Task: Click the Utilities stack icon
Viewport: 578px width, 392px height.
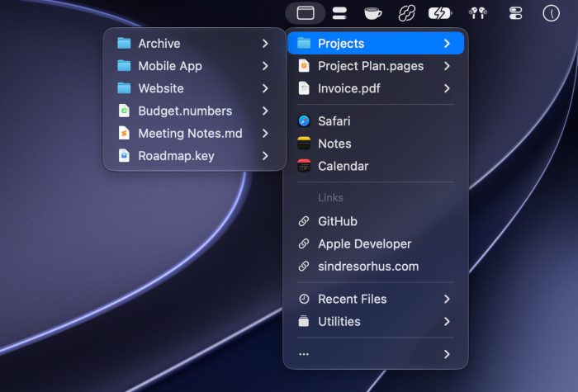Action: [304, 321]
